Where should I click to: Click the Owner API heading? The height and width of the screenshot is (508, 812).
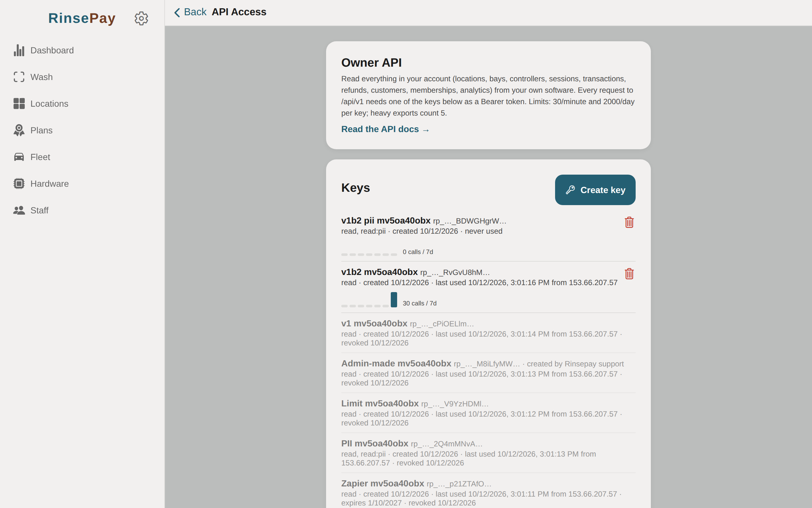[371, 63]
